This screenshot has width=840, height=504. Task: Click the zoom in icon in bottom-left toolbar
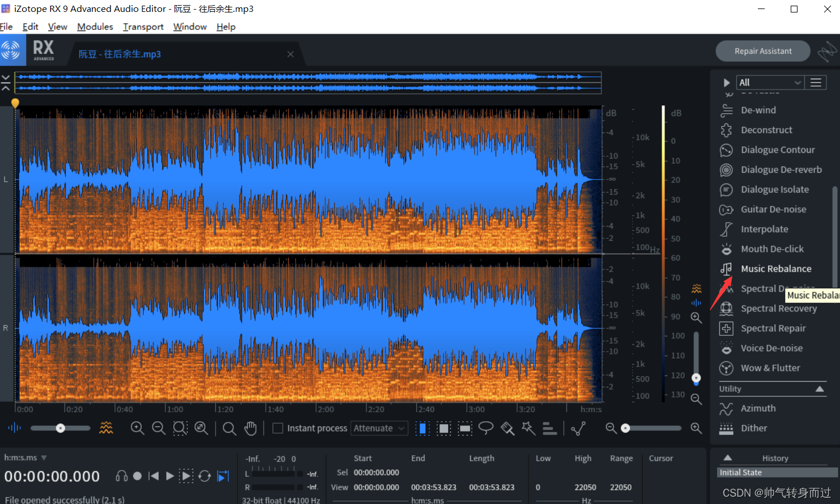[137, 428]
